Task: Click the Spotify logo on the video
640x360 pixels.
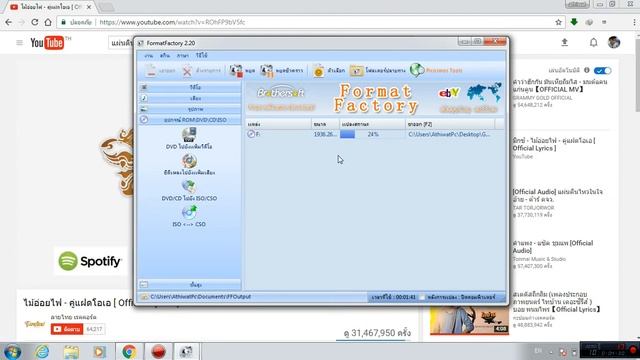Action: 90,261
